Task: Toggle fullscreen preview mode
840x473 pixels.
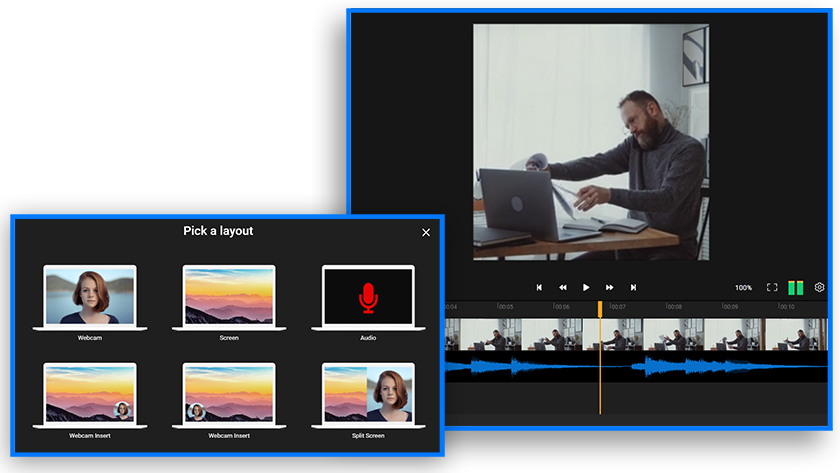Action: tap(772, 288)
